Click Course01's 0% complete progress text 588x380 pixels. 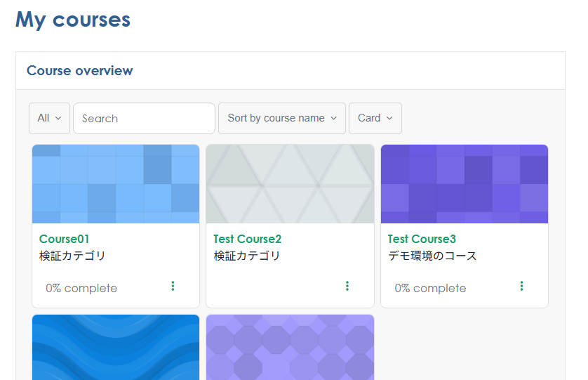tap(81, 289)
